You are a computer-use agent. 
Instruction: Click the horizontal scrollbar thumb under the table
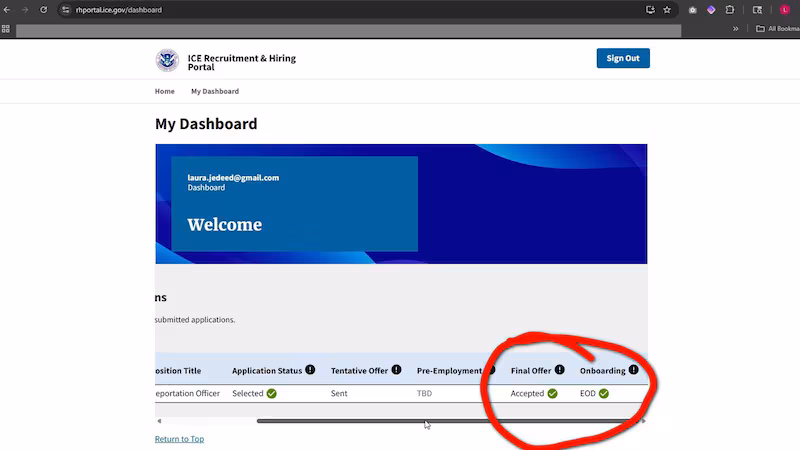447,421
